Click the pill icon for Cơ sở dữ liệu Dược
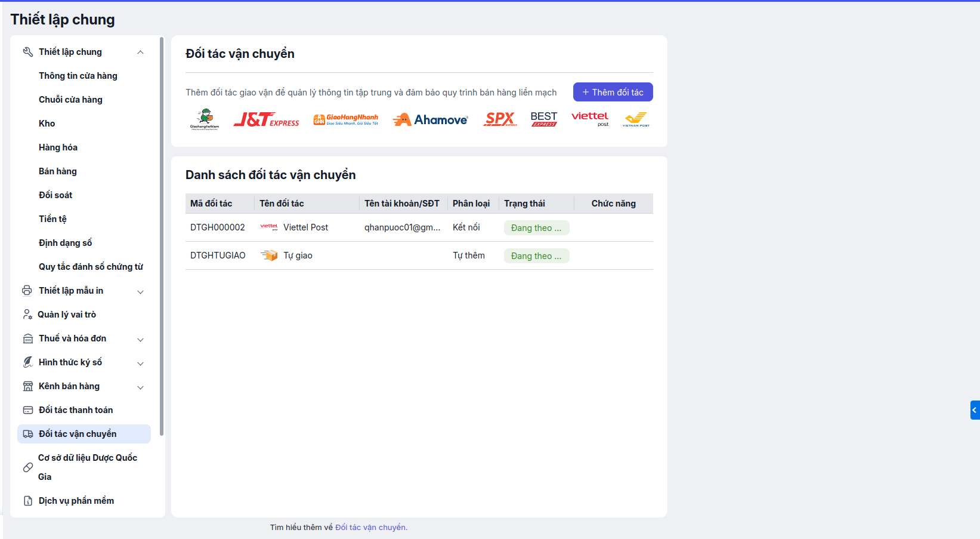 point(27,467)
